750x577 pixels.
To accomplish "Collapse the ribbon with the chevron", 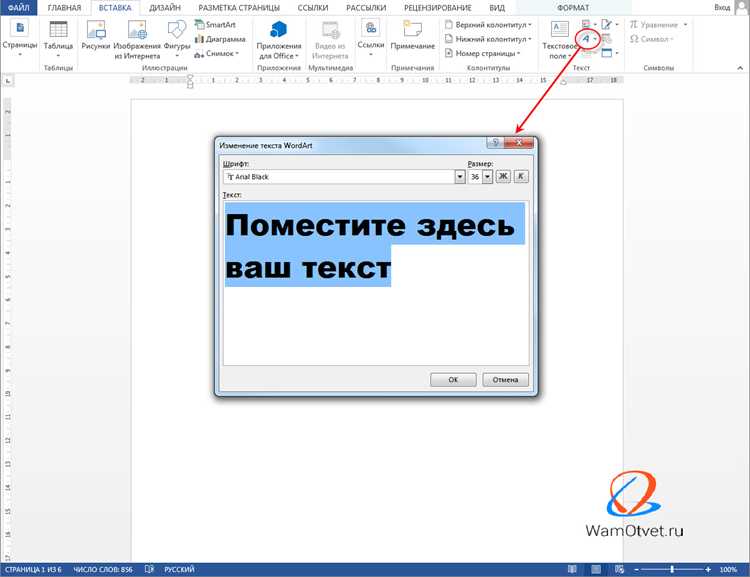I will (740, 68).
